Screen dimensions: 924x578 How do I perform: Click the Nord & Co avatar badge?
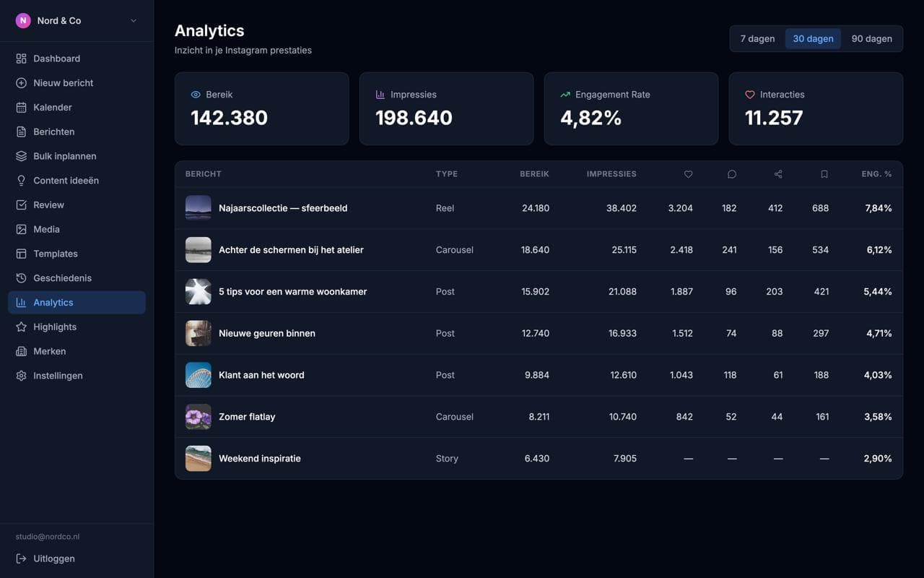(23, 21)
